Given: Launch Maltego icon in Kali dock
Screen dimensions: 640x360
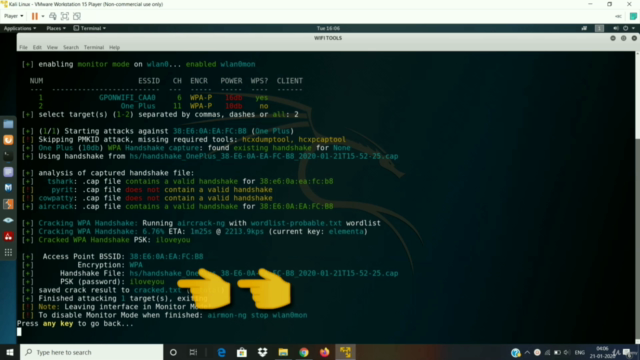Looking at the screenshot, I should [8, 188].
